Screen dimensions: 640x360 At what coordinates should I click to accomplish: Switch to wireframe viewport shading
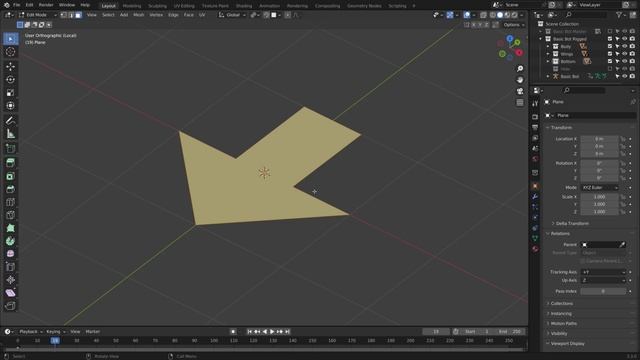pyautogui.click(x=493, y=15)
